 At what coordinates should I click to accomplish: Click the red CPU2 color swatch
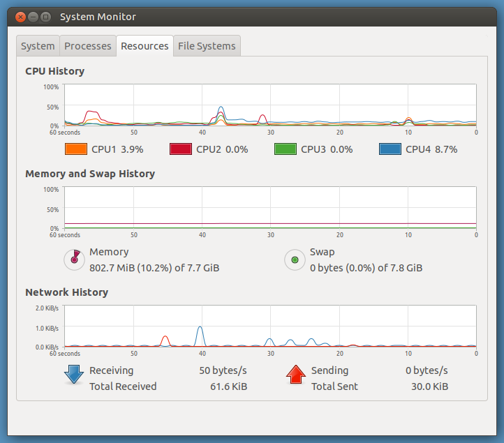180,149
